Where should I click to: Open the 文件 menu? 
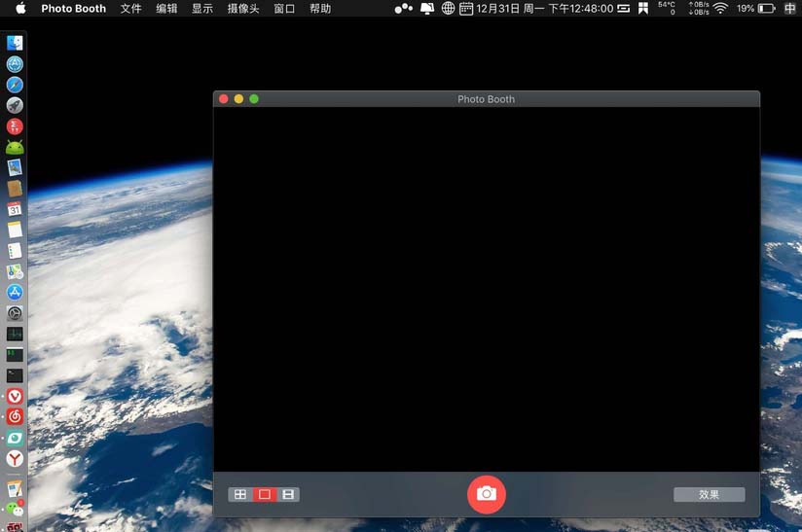pos(130,9)
